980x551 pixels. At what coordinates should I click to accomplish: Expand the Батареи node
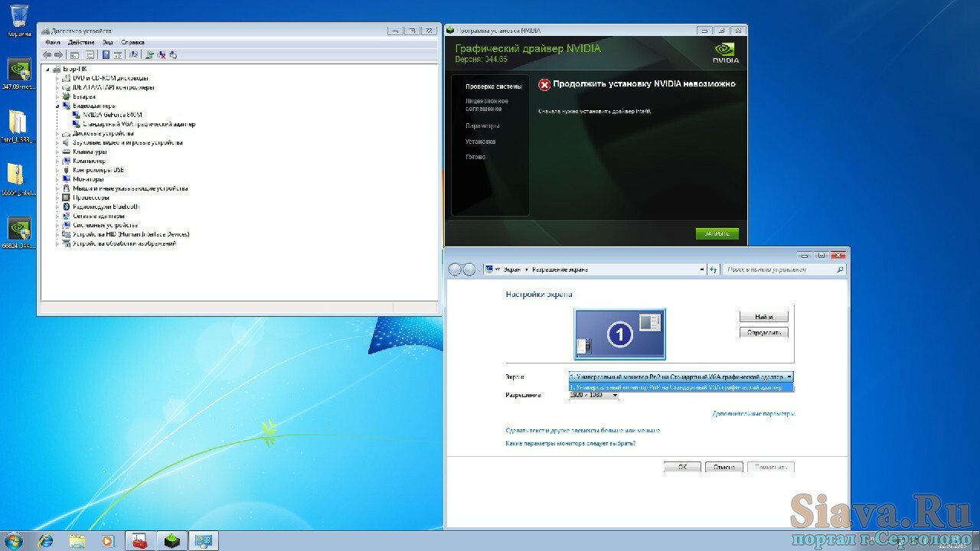click(x=57, y=96)
